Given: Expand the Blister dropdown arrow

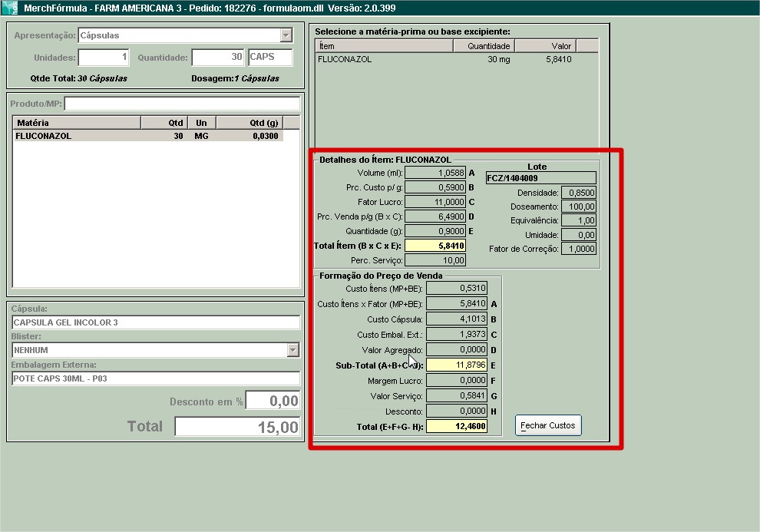Looking at the screenshot, I should coord(292,350).
